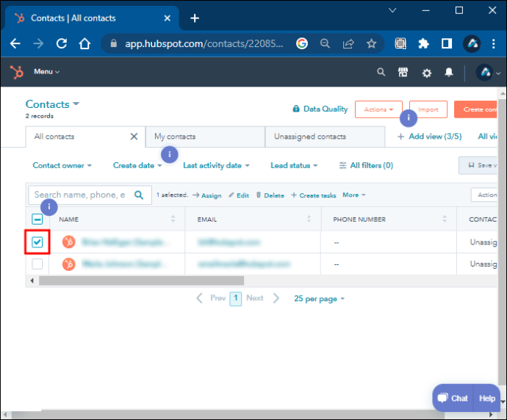Click the Edit pencil action
Screen dimensions: 507x420
tap(238, 195)
